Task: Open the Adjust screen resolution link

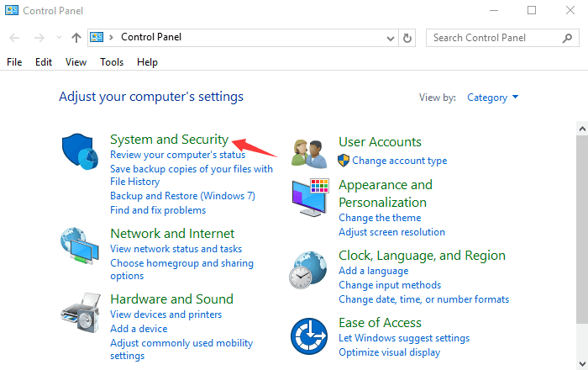Action: (392, 232)
